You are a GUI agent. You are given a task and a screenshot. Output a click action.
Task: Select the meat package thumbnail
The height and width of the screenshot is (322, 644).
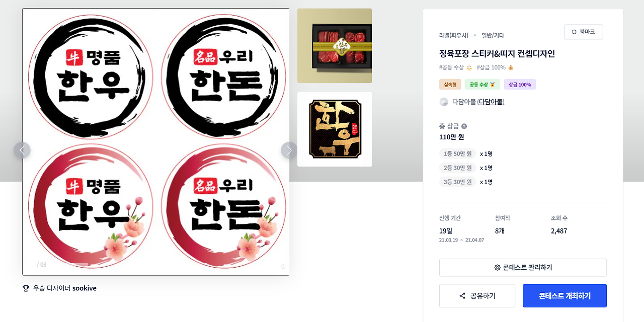coord(335,46)
